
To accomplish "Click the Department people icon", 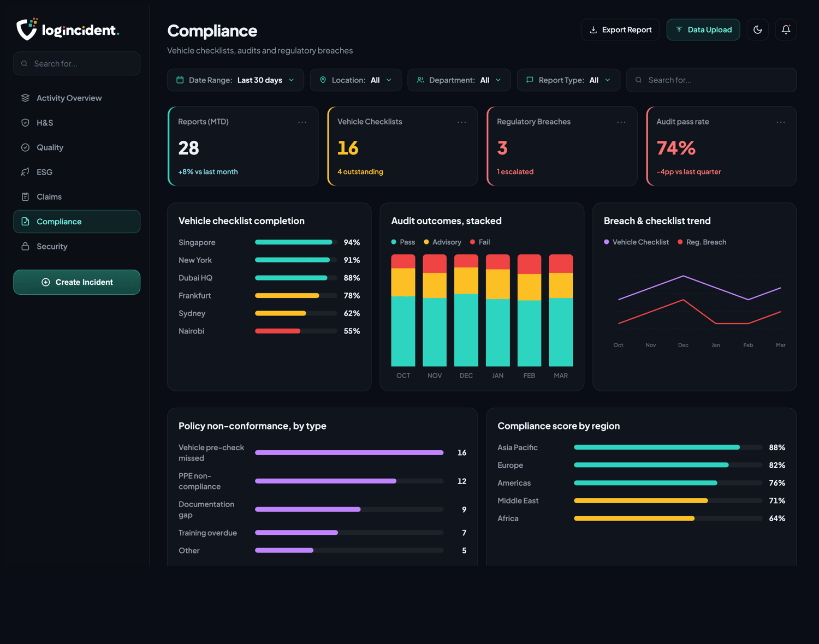I will (x=420, y=80).
